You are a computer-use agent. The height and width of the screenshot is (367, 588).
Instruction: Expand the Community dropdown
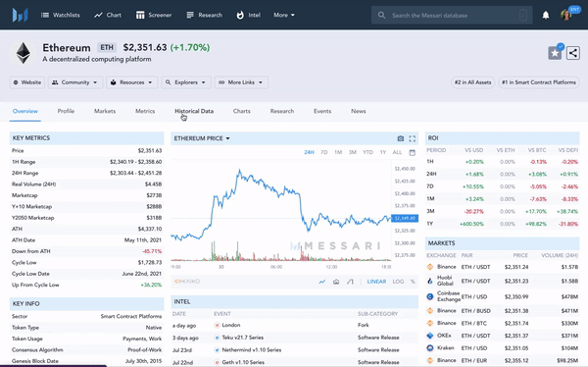coord(75,82)
